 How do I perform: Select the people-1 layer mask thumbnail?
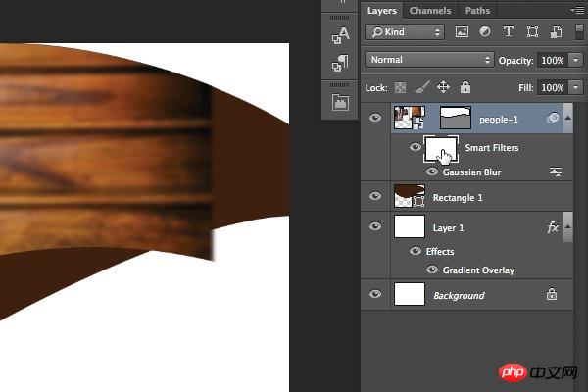coord(456,118)
